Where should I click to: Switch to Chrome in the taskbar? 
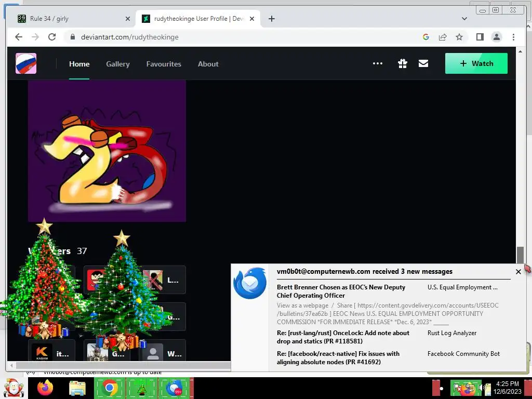[110, 388]
